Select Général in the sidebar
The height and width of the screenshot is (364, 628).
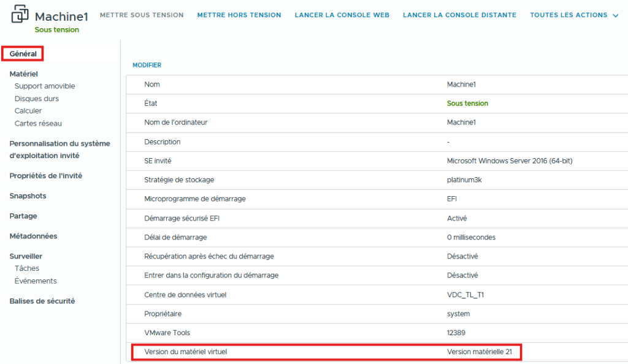pos(23,54)
